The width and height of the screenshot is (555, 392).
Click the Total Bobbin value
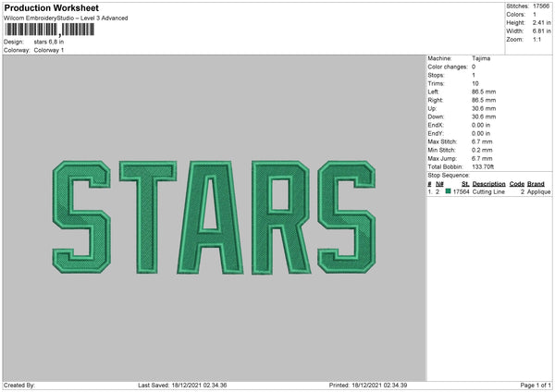pyautogui.click(x=483, y=166)
